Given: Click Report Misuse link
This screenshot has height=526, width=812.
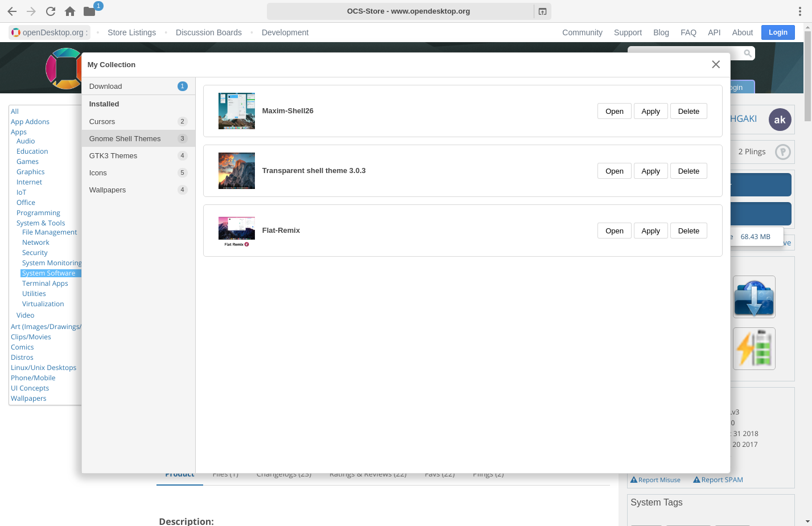Looking at the screenshot, I should 656,480.
